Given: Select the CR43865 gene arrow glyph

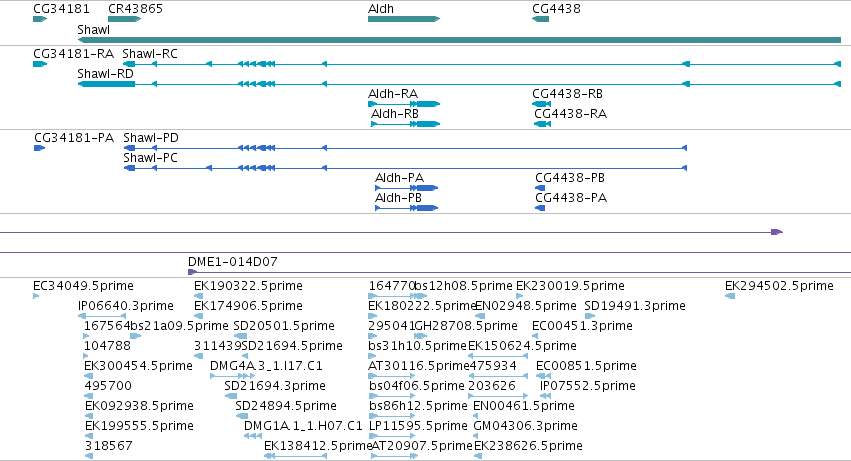Looking at the screenshot, I should [x=125, y=19].
